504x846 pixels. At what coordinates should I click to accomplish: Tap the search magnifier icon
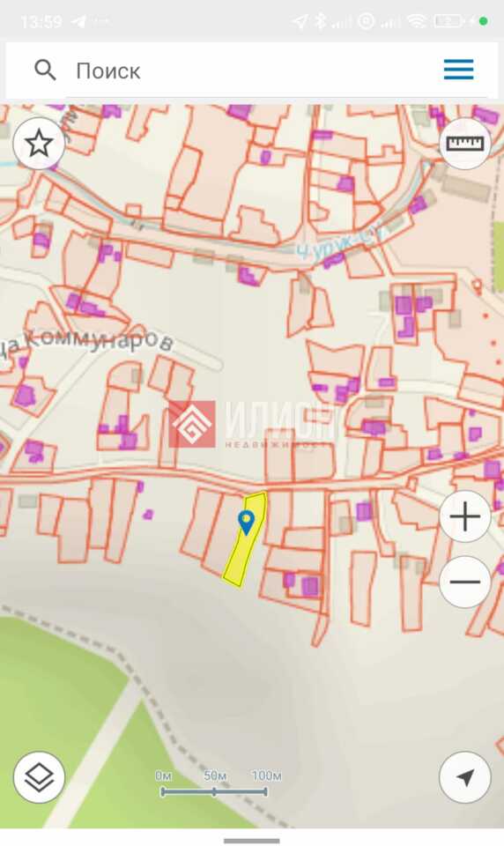[x=45, y=70]
